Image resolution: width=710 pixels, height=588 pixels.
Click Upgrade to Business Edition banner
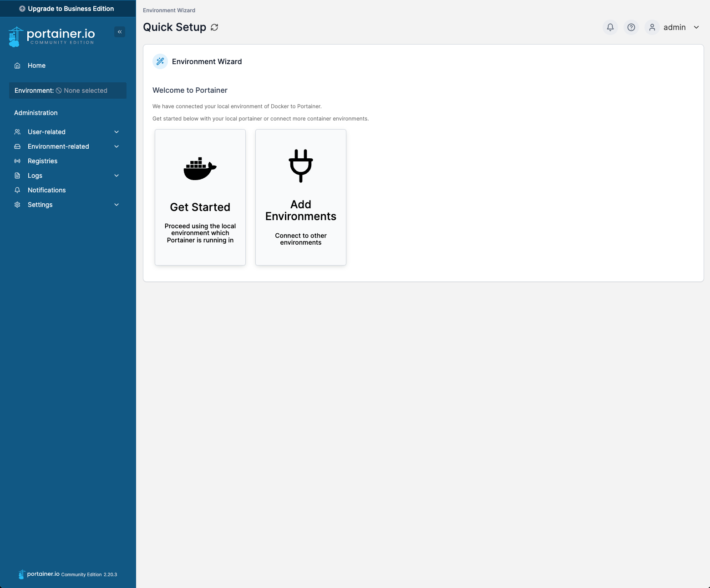point(67,9)
